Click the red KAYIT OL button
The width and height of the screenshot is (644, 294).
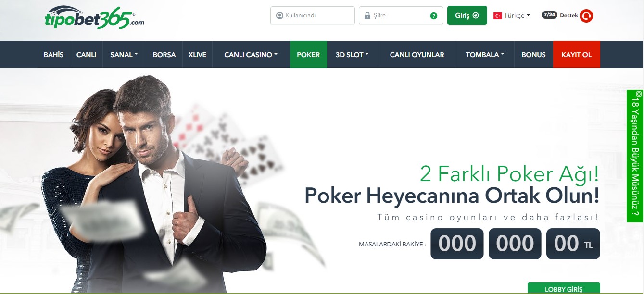576,55
